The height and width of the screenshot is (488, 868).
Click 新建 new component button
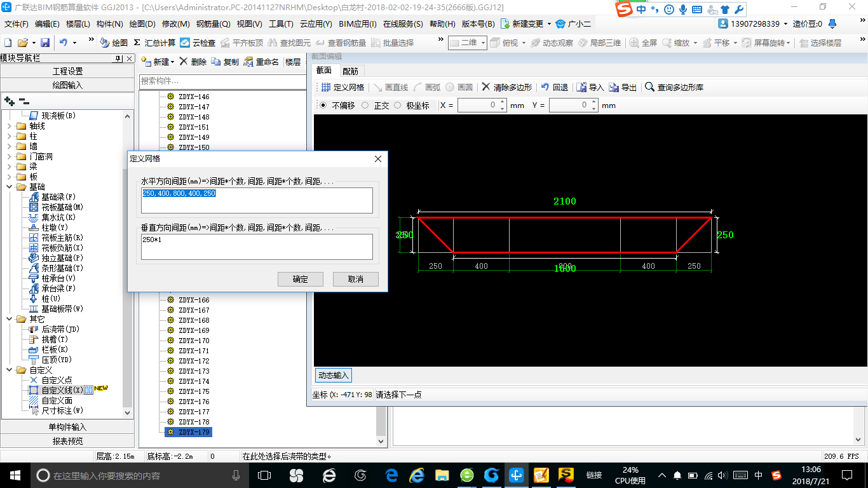click(x=156, y=62)
